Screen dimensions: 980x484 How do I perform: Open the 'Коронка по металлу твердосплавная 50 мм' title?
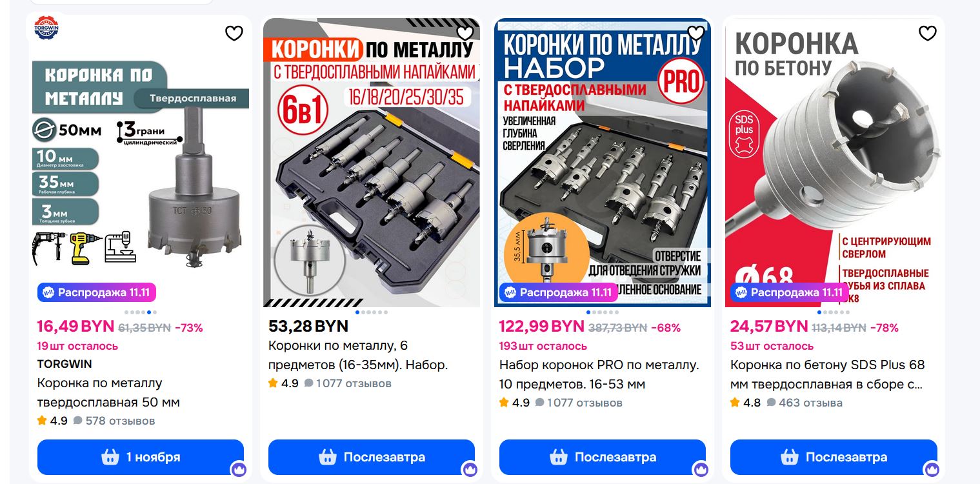click(x=108, y=393)
